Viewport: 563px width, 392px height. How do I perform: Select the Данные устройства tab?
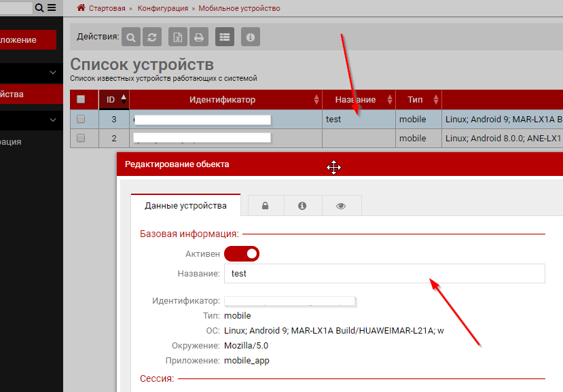tap(185, 206)
